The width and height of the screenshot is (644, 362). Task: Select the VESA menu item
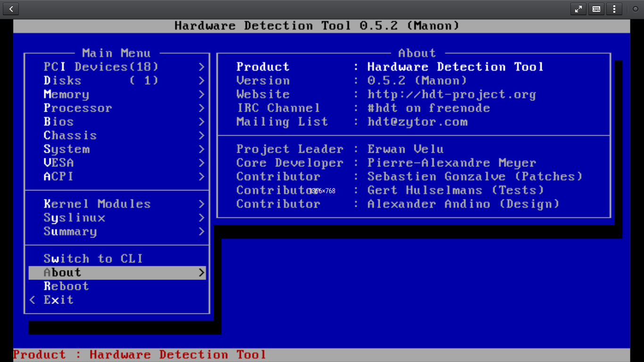(59, 163)
